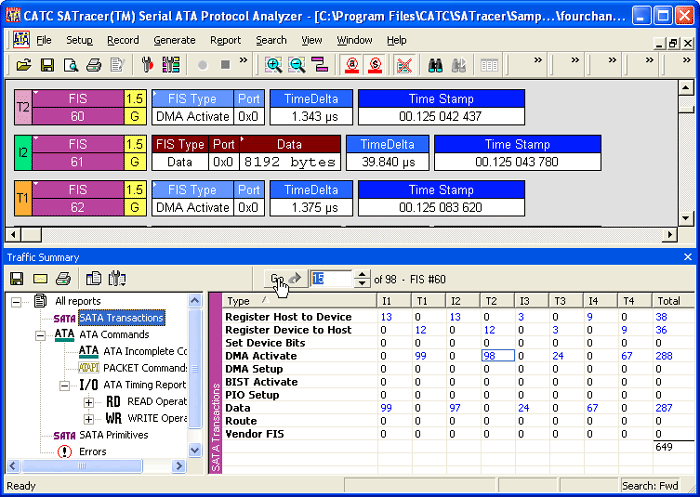Collapse the ATA Timing Report node
Image resolution: width=700 pixels, height=497 pixels.
65,385
